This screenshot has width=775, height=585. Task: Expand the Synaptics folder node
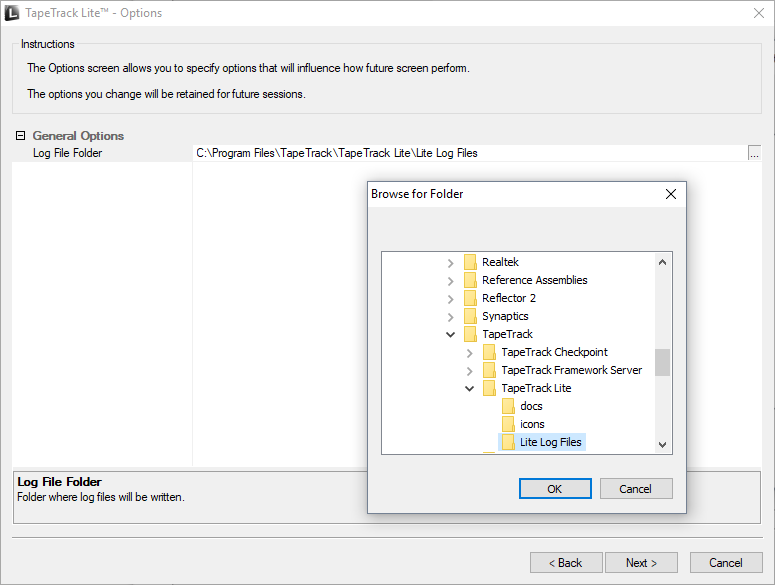[x=450, y=317]
